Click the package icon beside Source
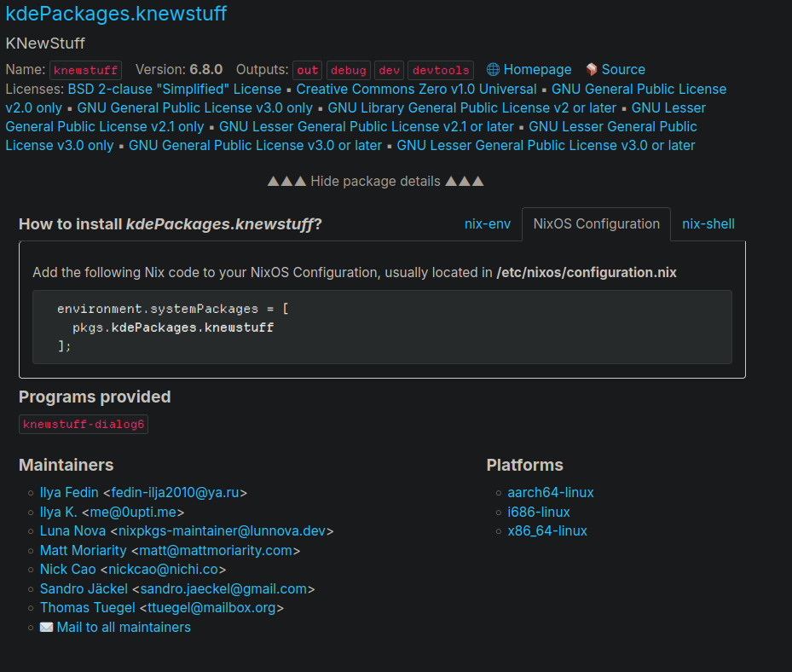 coord(592,69)
